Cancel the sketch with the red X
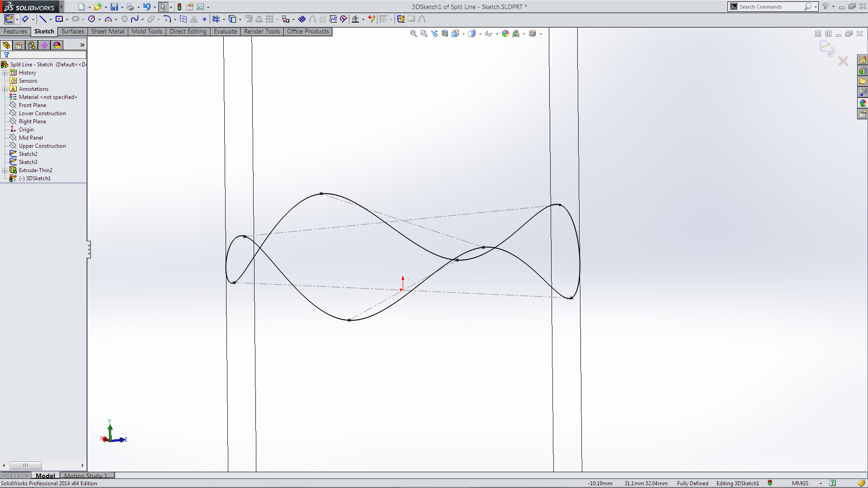 pyautogui.click(x=843, y=61)
